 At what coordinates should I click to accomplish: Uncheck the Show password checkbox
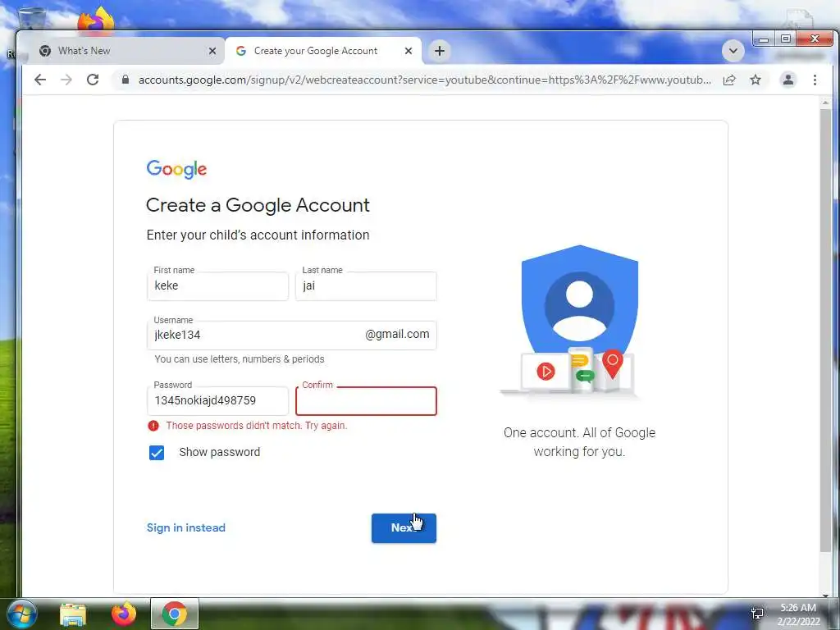point(157,453)
